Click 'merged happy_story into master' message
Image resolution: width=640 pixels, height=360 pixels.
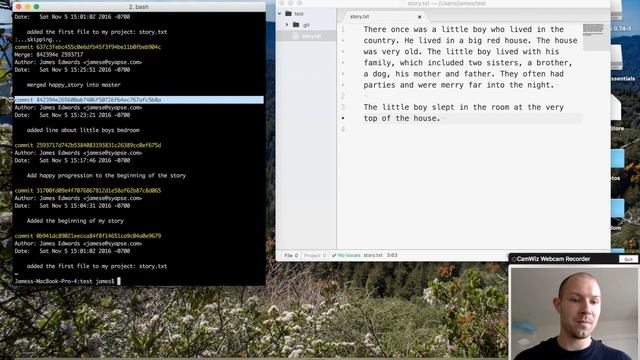point(73,85)
